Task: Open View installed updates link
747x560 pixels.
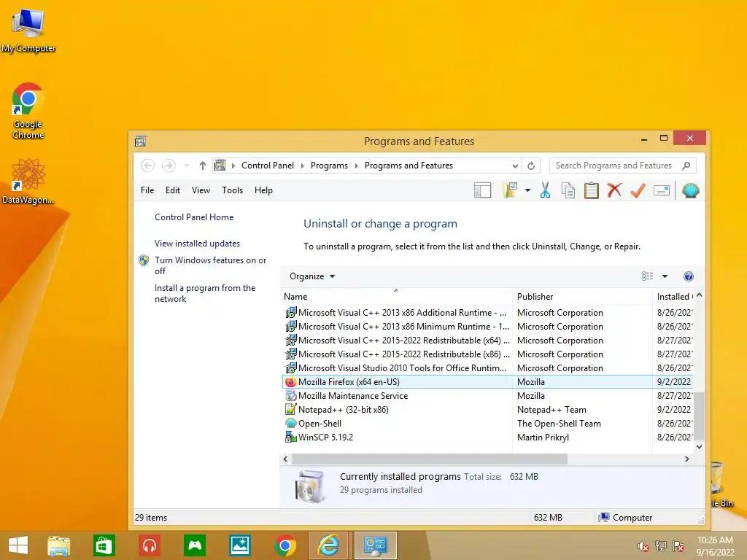Action: click(197, 244)
